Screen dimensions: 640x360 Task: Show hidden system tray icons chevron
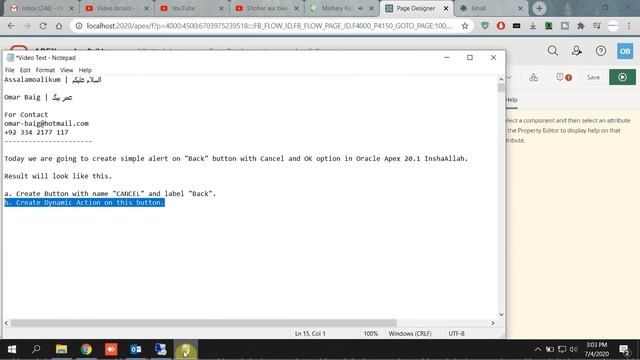(x=538, y=349)
